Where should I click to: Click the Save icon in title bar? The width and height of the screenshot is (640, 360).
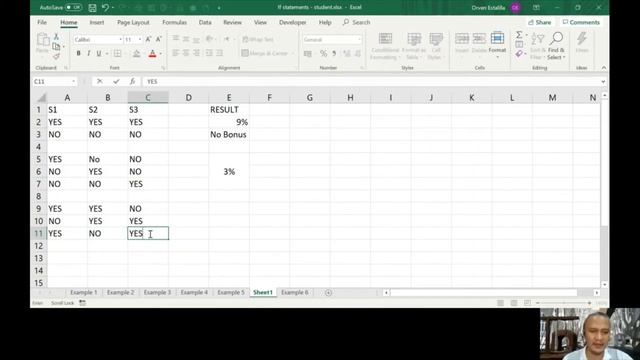point(92,7)
